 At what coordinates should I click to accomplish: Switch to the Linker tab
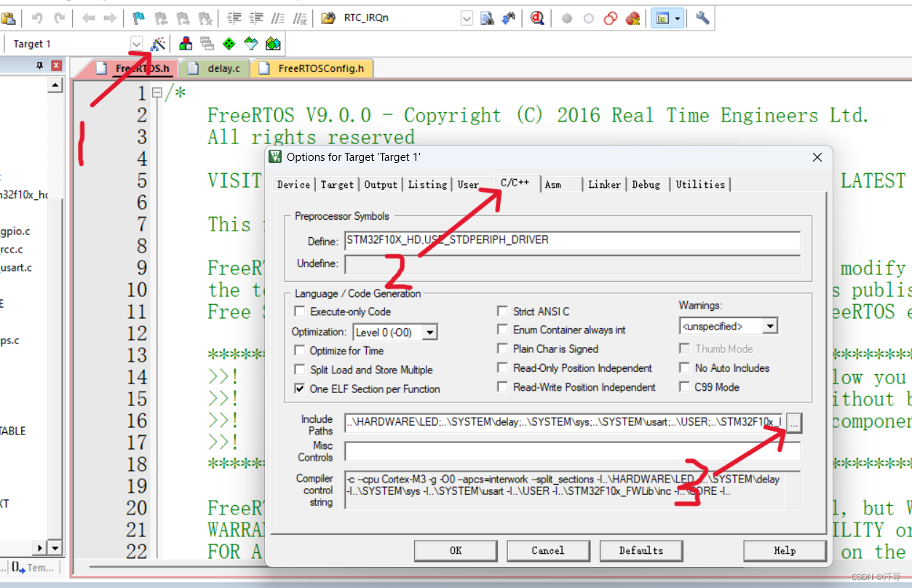click(x=604, y=185)
